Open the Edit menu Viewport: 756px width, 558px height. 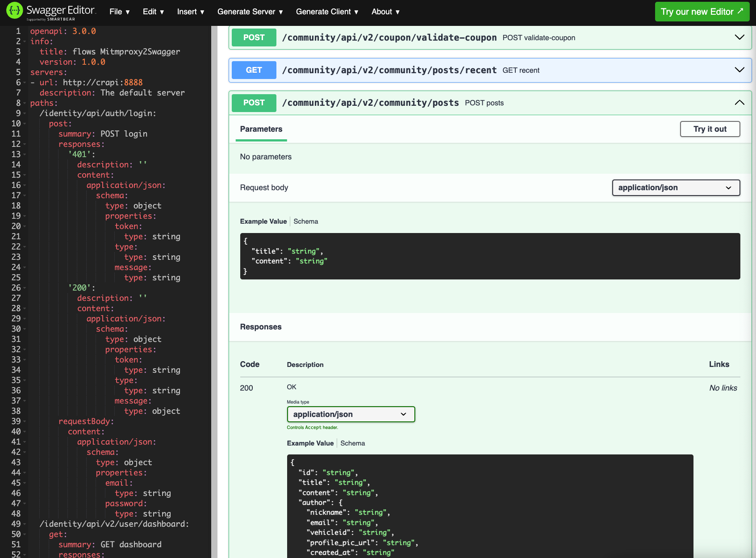tap(153, 12)
